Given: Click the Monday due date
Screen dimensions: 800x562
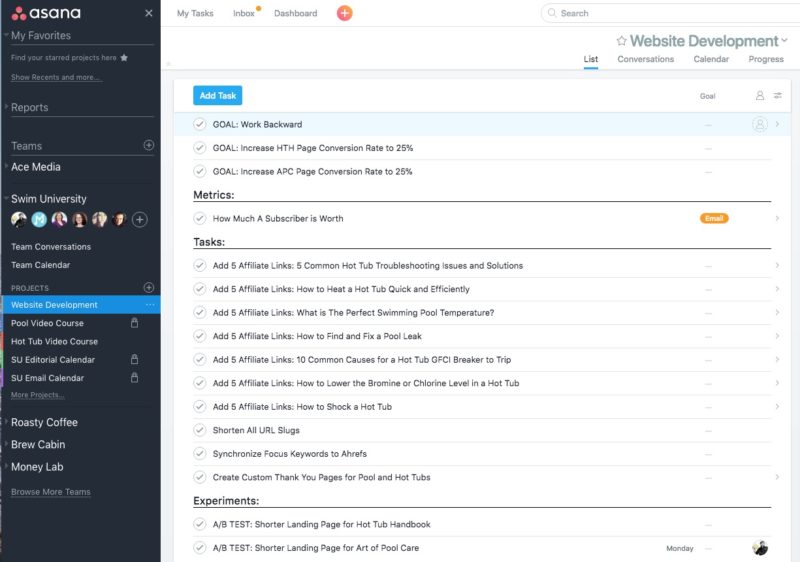Looking at the screenshot, I should coord(680,548).
